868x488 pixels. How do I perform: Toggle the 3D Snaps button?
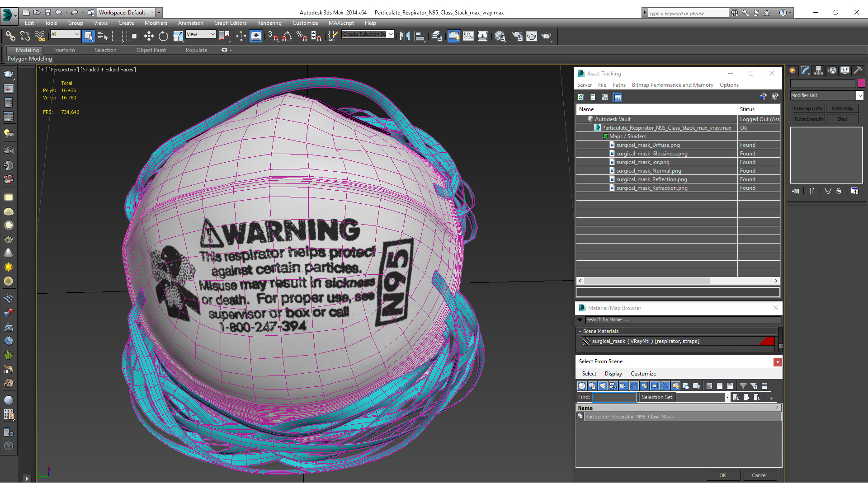273,36
